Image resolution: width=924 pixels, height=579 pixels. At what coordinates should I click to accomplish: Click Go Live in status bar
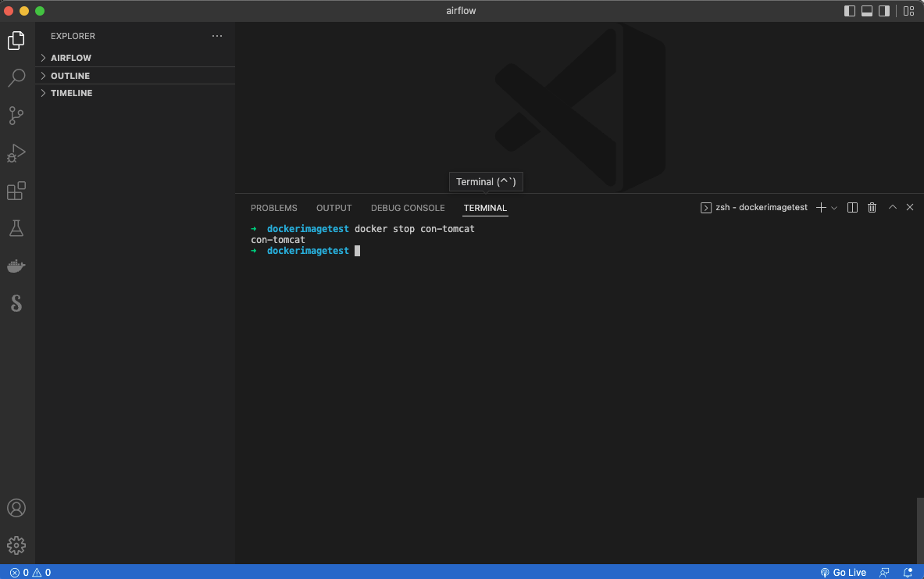844,573
